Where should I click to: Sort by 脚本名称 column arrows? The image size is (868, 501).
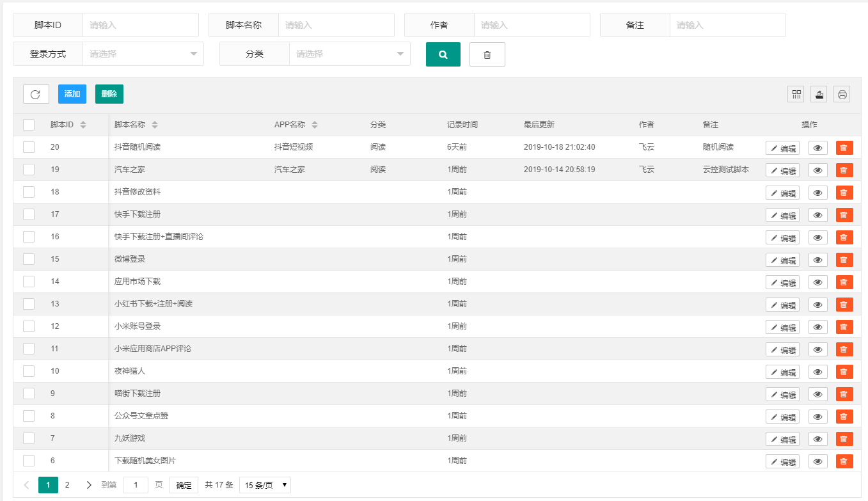[155, 125]
